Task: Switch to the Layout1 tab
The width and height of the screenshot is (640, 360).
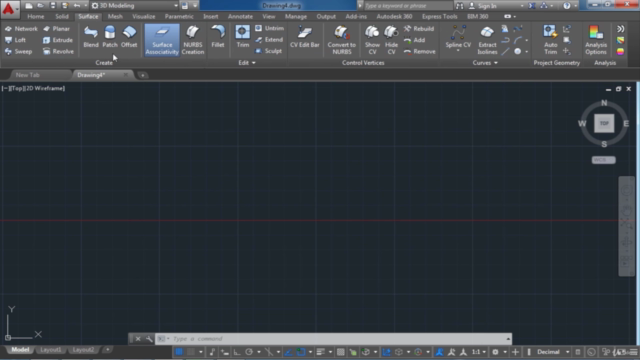Action: point(51,350)
